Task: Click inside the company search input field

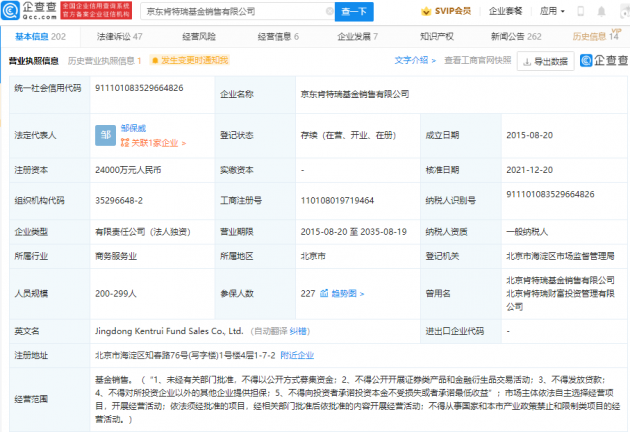Action: [x=237, y=11]
